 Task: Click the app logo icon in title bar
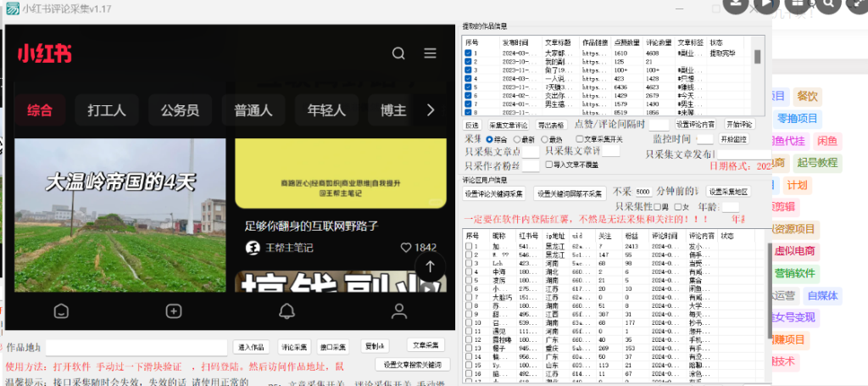(12, 8)
